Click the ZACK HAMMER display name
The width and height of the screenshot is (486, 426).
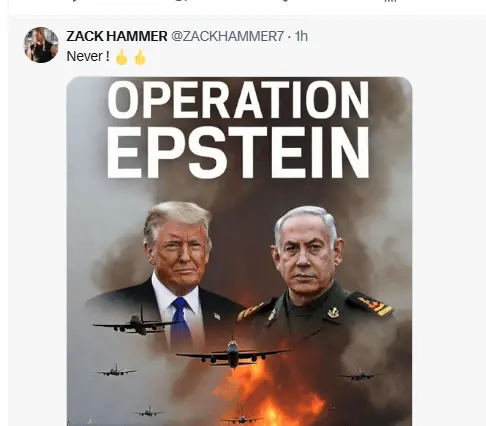(x=117, y=36)
